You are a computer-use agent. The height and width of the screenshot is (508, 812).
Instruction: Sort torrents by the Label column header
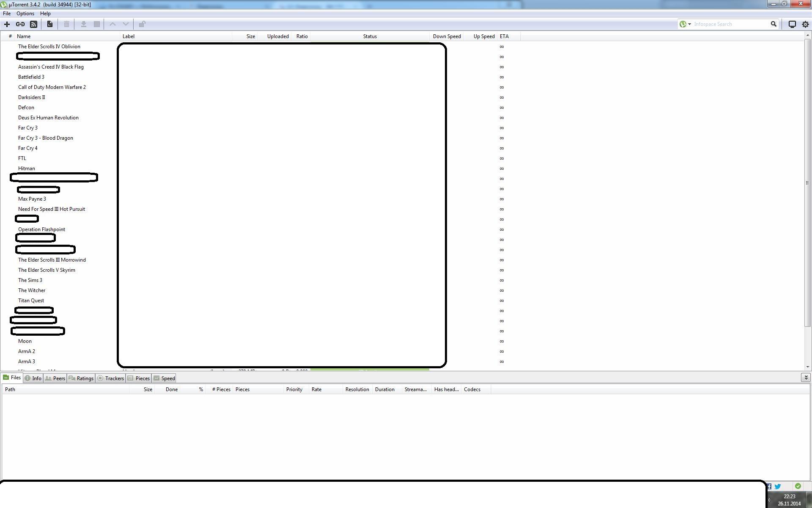click(176, 36)
